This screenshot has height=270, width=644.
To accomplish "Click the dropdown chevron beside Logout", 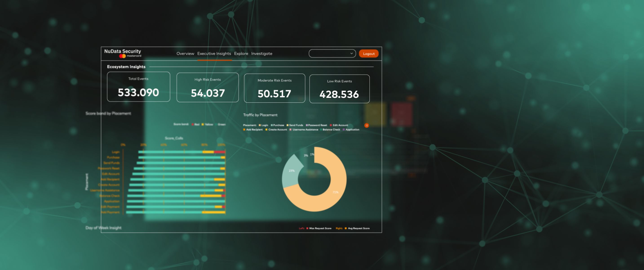I will pyautogui.click(x=351, y=53).
